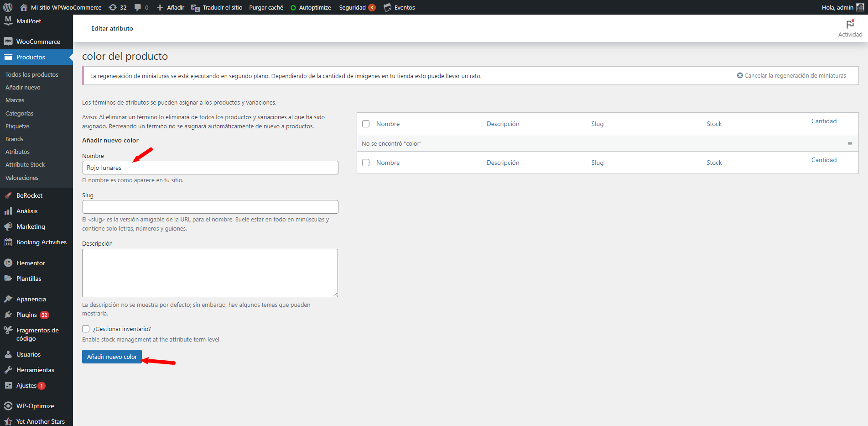868x426 pixels.
Task: Open the comments bubble icon
Action: tap(138, 7)
